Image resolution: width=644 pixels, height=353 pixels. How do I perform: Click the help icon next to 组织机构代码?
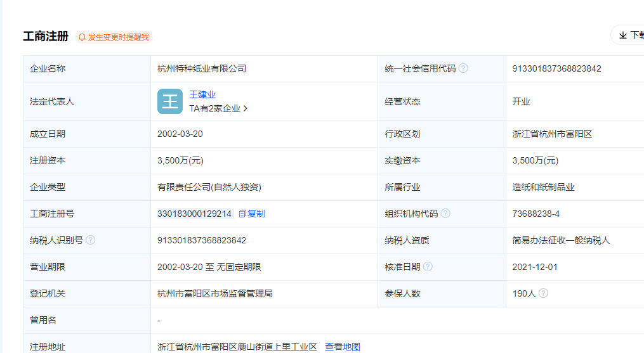click(x=445, y=214)
